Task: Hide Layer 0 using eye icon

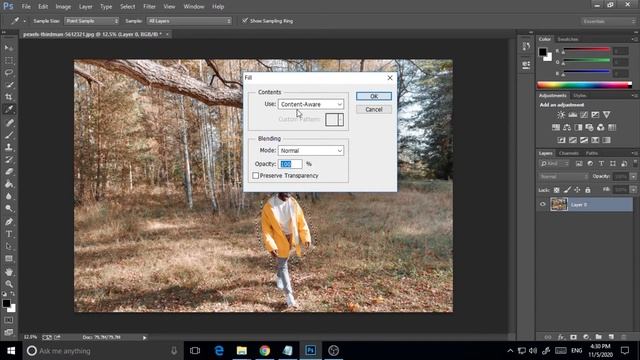Action: point(543,204)
